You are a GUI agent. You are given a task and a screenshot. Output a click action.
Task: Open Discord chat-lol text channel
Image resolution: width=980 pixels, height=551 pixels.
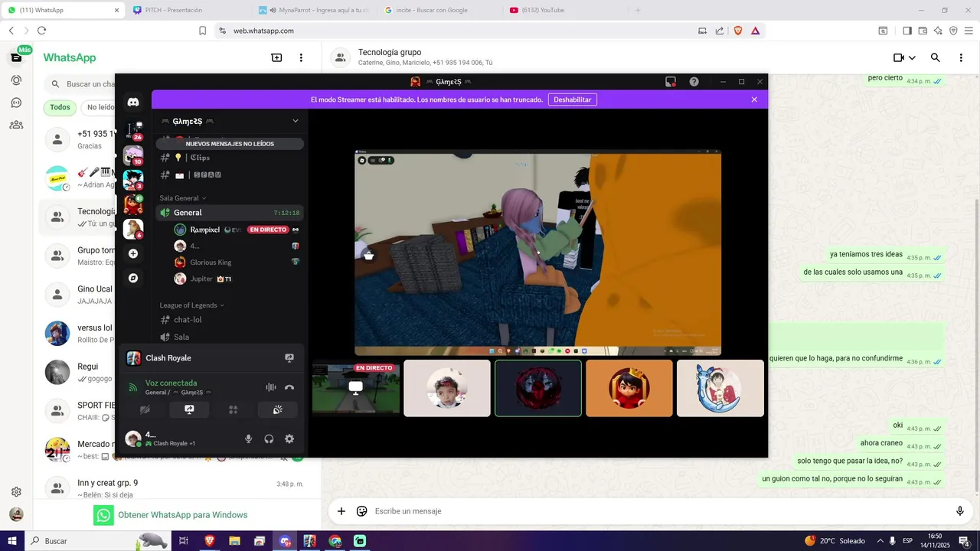(230, 320)
